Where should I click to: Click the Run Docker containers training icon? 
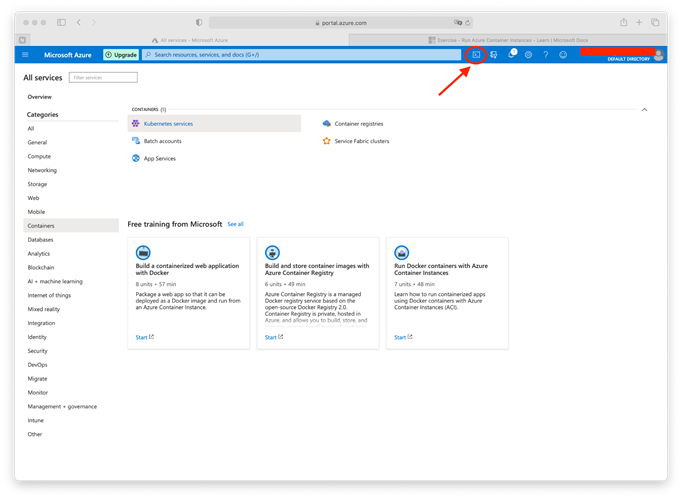(401, 252)
